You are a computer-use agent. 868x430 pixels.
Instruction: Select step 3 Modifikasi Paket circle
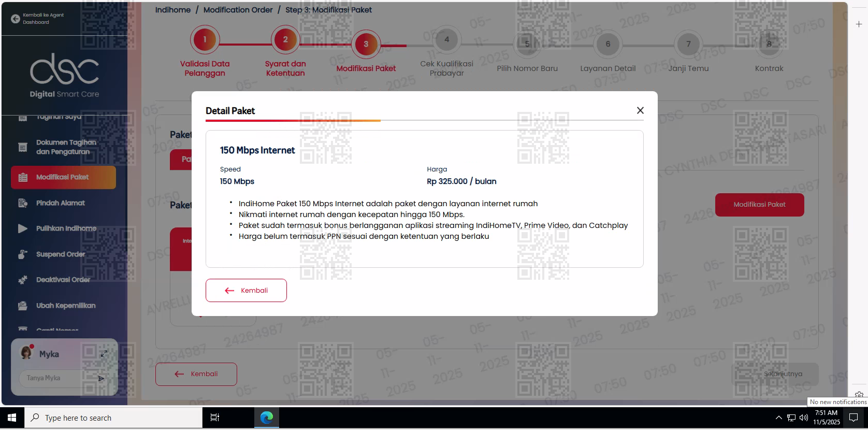(x=366, y=44)
